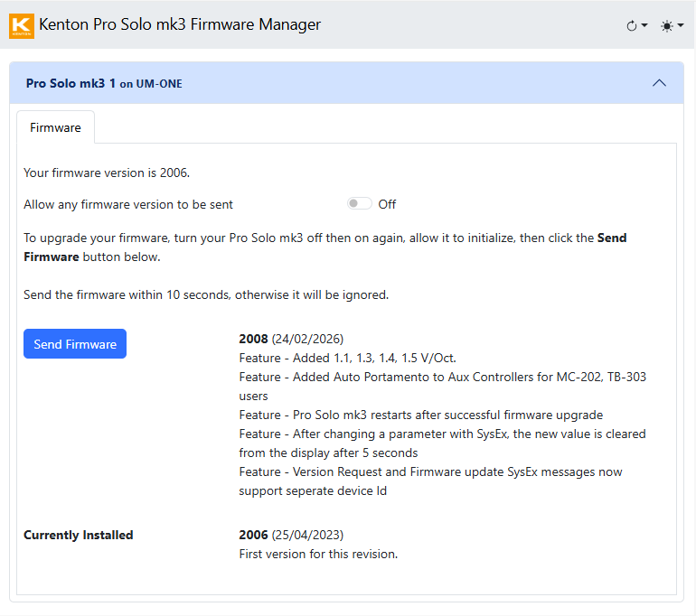Viewport: 696px width, 616px height.
Task: Enable the allow any firmware version switch
Action: [359, 204]
